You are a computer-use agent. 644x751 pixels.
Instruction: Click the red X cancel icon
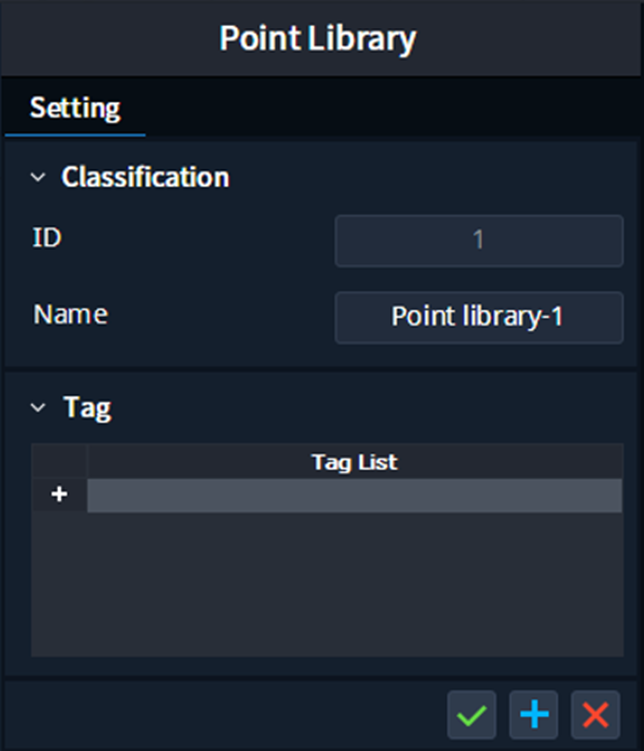[595, 715]
